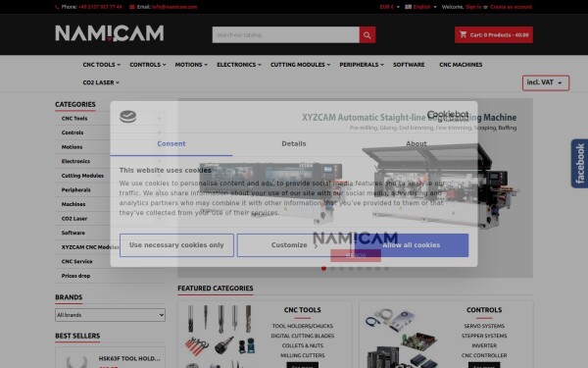588x368 pixels.
Task: Open XYZCAM CNC Modules category
Action: [x=90, y=247]
